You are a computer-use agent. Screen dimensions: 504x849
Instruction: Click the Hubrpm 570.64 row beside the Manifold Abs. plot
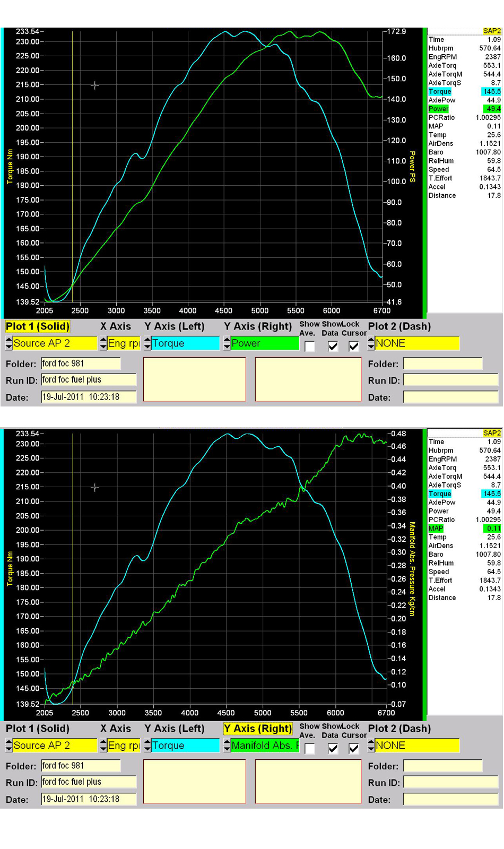tap(465, 451)
